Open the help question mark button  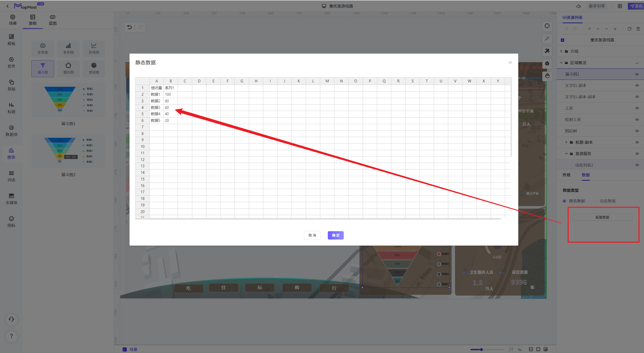pos(11,336)
